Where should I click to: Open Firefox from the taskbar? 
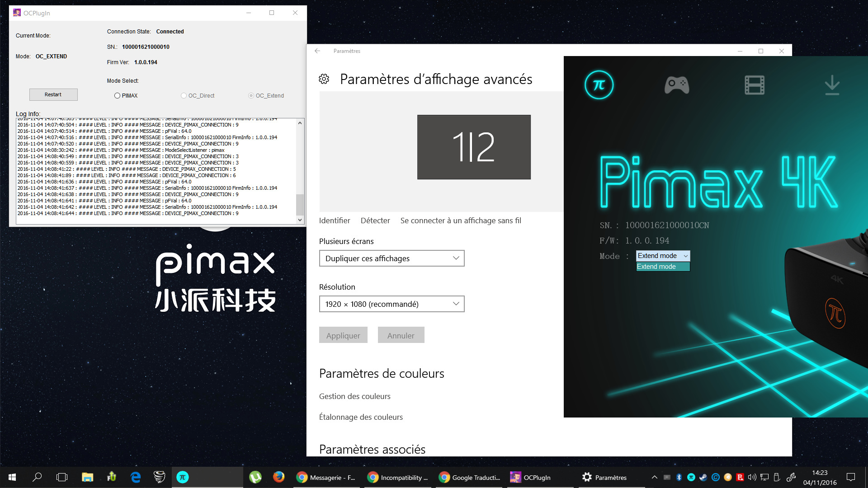pos(279,477)
